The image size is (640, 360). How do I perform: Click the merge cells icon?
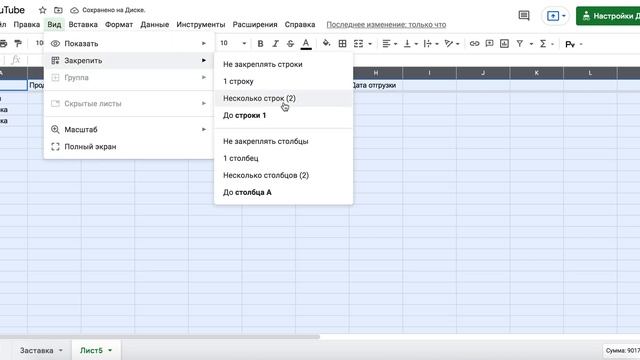(358, 44)
